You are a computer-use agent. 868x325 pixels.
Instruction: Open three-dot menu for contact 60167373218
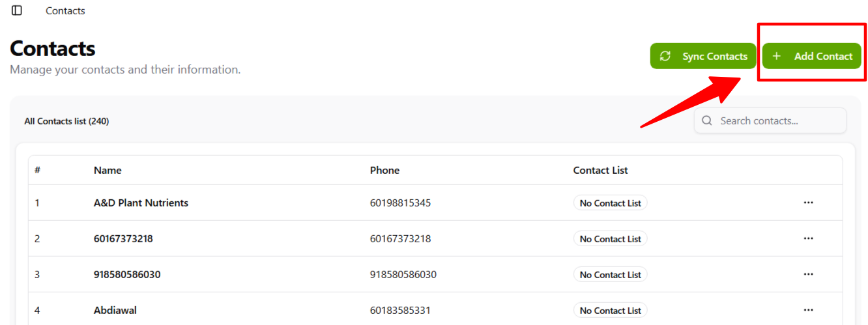tap(808, 238)
